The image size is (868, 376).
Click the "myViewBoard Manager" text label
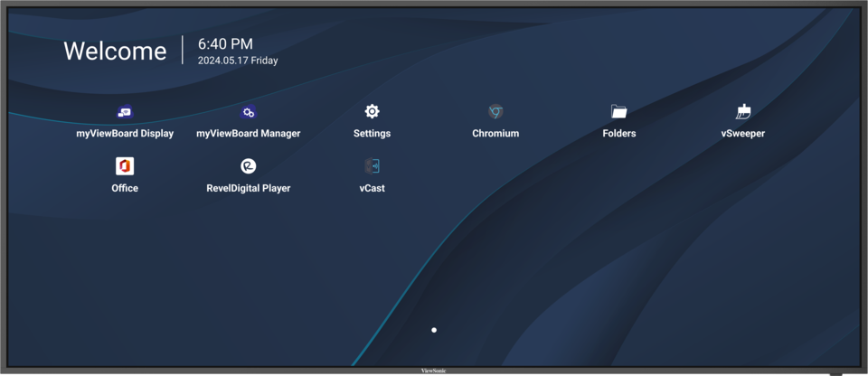tap(248, 134)
